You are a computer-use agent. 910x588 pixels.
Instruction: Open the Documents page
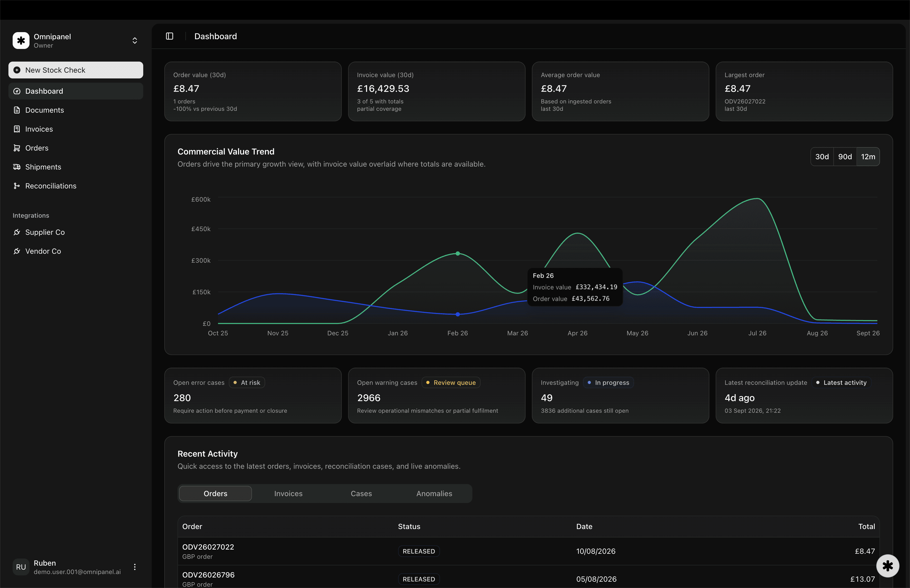(x=76, y=110)
